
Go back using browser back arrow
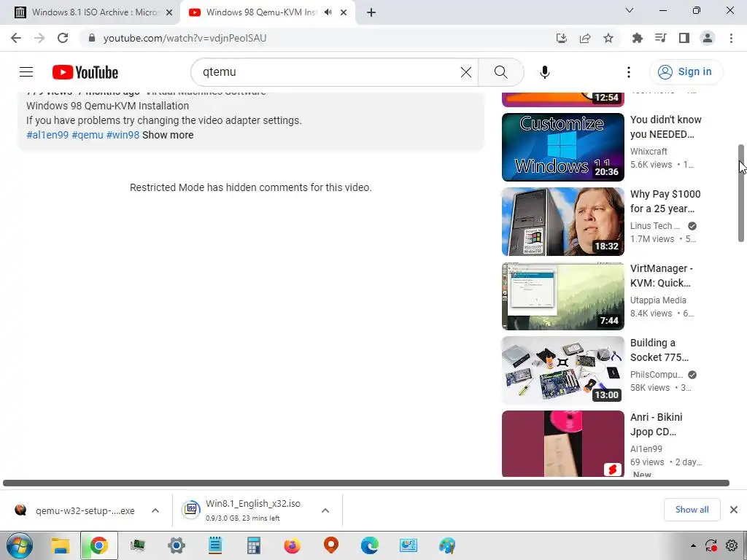coord(16,38)
